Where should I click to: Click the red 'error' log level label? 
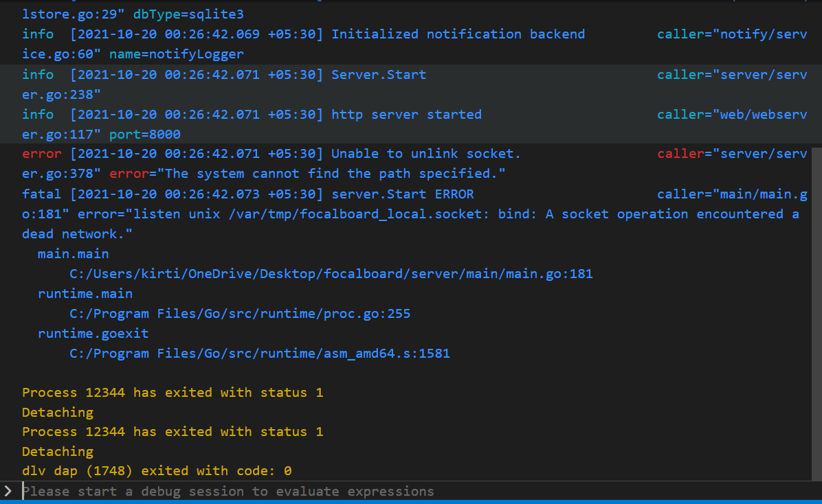(41, 154)
